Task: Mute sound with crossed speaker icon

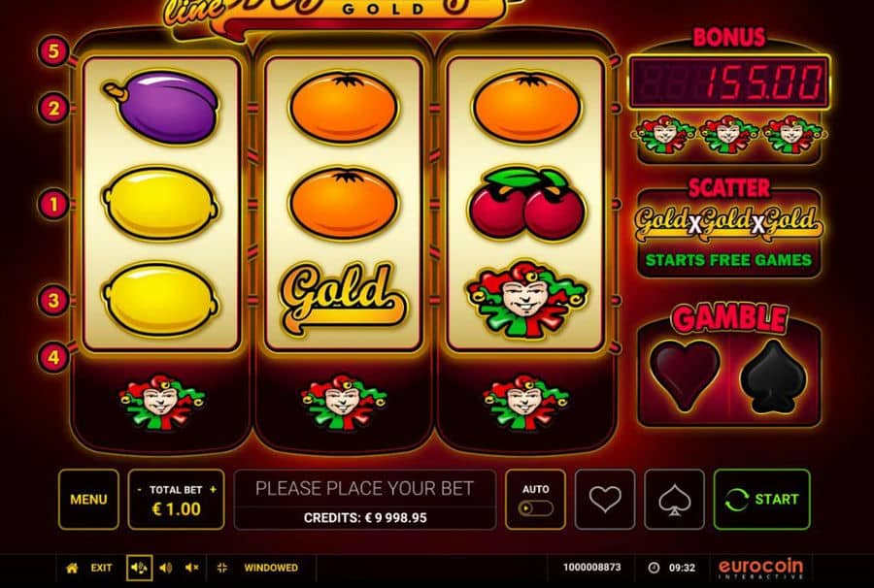Action: click(x=191, y=568)
